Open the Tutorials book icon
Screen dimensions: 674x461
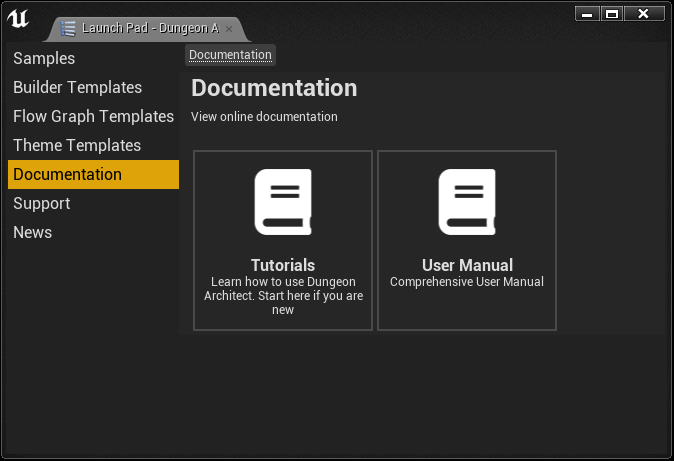(x=283, y=202)
